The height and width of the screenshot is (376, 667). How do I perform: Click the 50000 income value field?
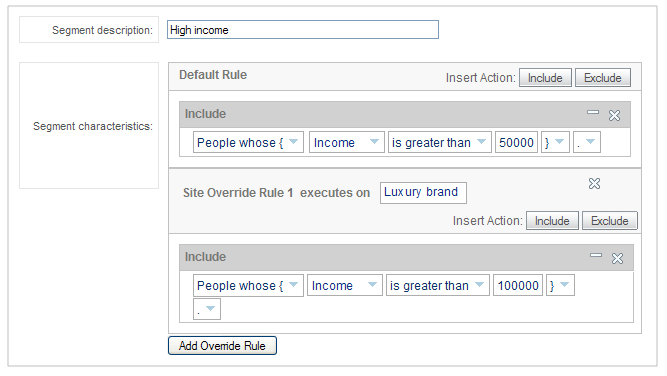coord(516,142)
